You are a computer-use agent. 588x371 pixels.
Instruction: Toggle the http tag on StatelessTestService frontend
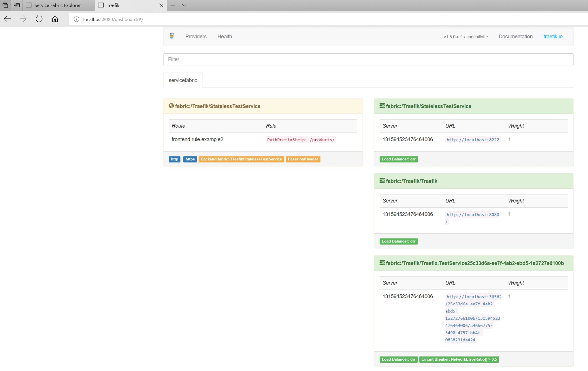(174, 159)
